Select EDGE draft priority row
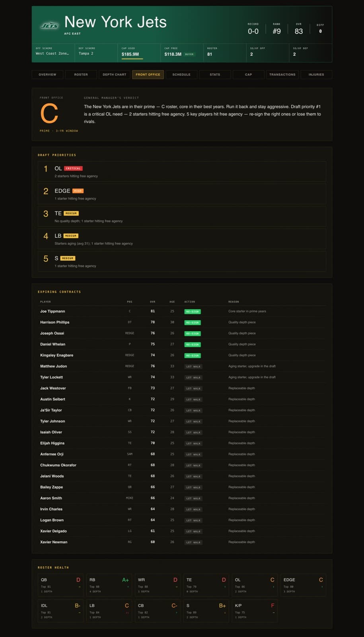The height and width of the screenshot is (637, 364). (182, 194)
